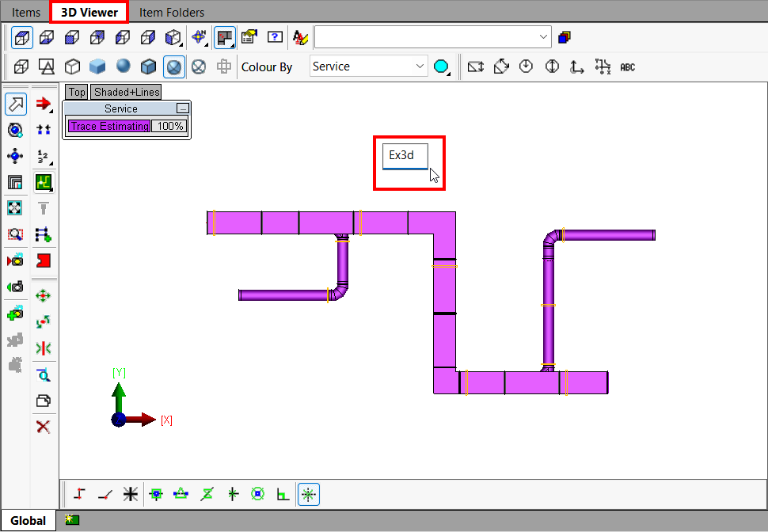
Task: Click the cyan color circle next to Service
Action: point(440,66)
